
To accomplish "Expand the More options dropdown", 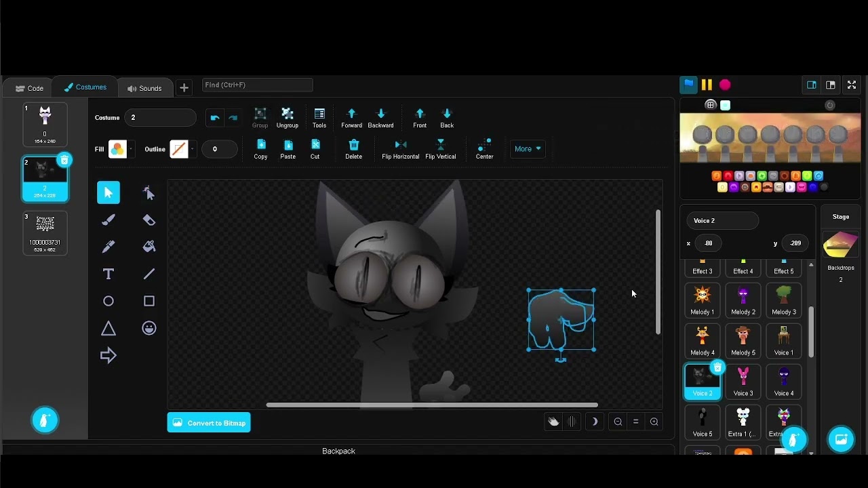I will point(528,149).
